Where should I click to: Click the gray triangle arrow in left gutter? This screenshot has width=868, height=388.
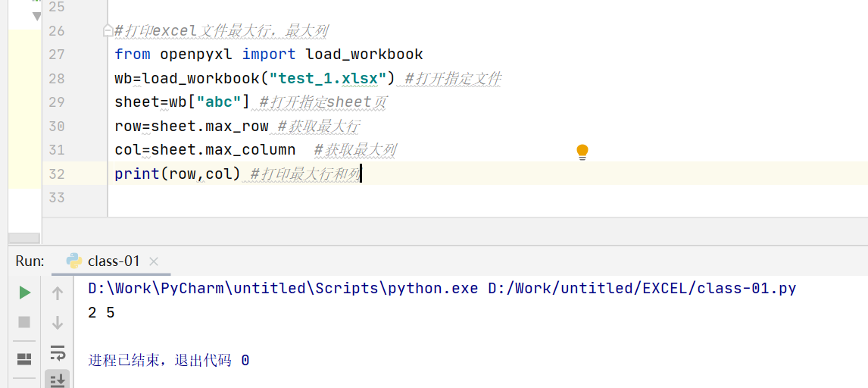click(x=36, y=17)
